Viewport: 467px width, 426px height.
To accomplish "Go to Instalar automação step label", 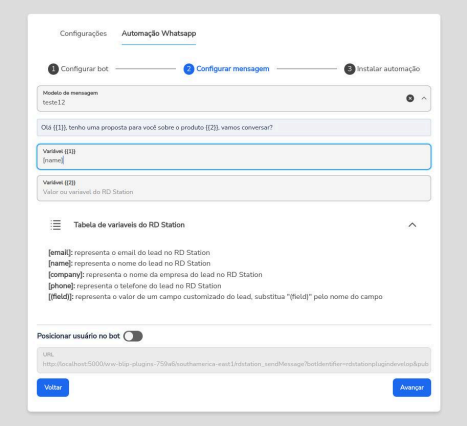I will (388, 69).
